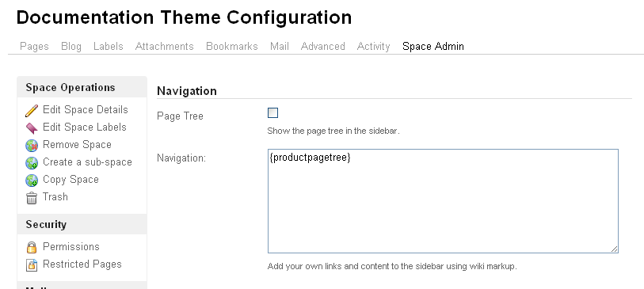Open the Space Admin tab
644x289 pixels.
(433, 47)
